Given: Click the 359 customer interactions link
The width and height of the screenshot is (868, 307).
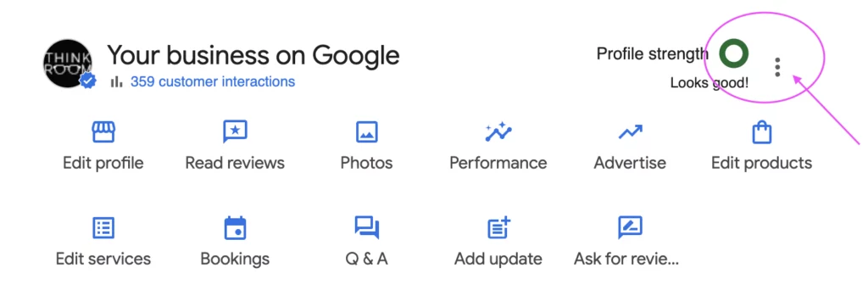Looking at the screenshot, I should point(213,82).
